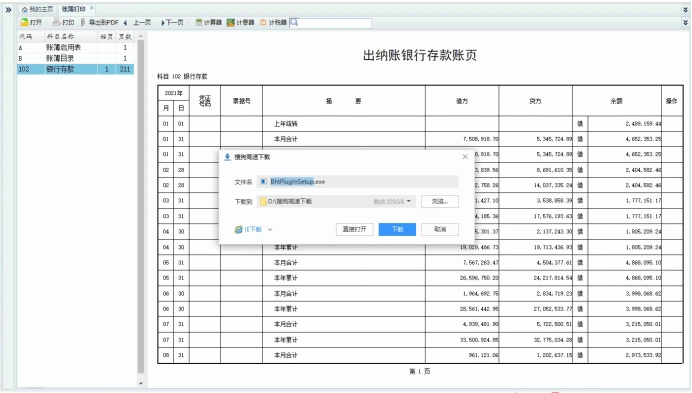
Task: Open the 计息器 interest calculator tool
Action: (x=241, y=22)
